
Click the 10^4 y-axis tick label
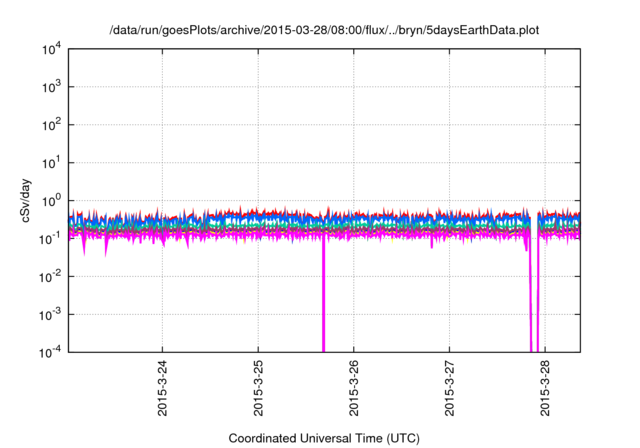pyautogui.click(x=51, y=50)
